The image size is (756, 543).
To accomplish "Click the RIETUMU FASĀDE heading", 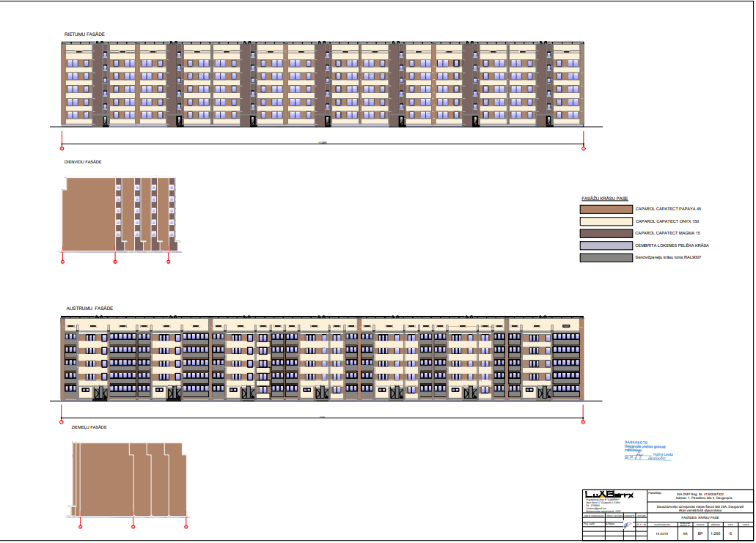I will 84,34.
